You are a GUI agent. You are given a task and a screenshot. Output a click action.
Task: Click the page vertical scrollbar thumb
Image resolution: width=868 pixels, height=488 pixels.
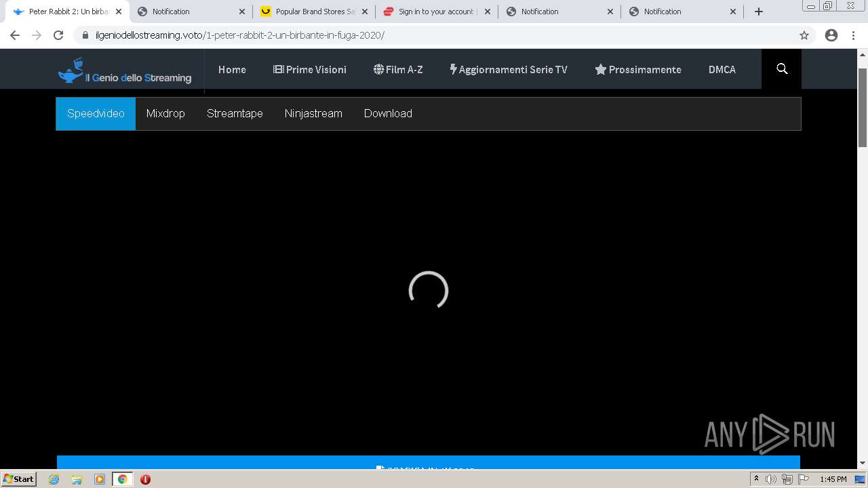pyautogui.click(x=863, y=107)
